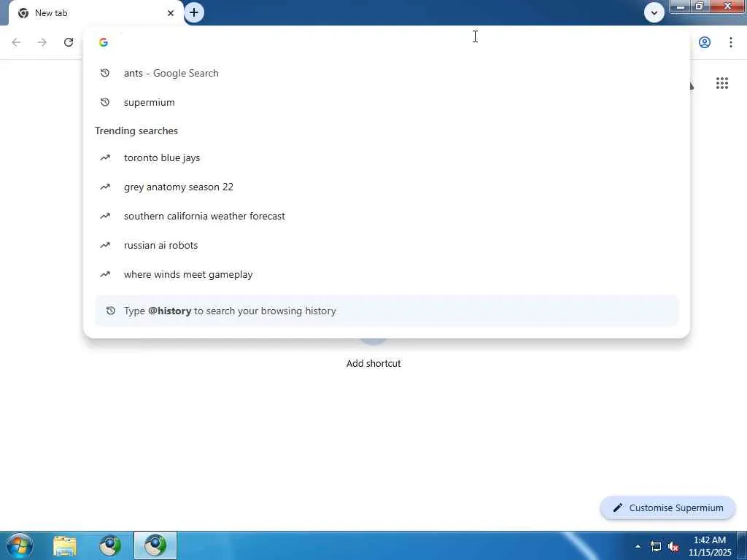Open Windows Explorer from taskbar
The height and width of the screenshot is (560, 747).
pyautogui.click(x=65, y=545)
